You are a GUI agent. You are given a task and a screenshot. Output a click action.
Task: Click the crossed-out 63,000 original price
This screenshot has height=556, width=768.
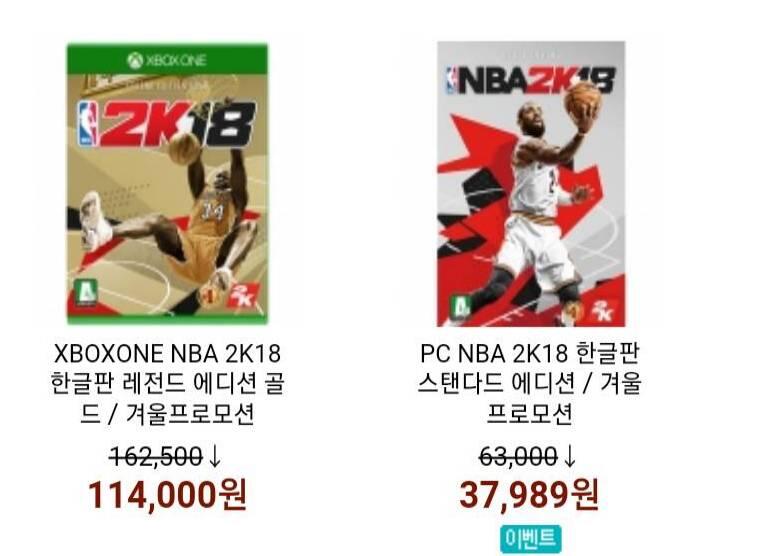[x=518, y=457]
